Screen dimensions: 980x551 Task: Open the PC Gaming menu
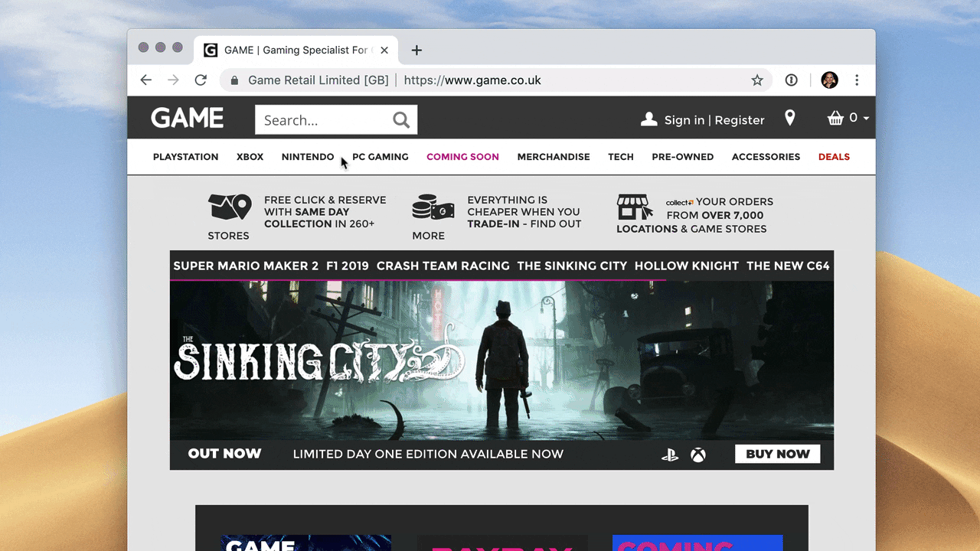point(381,157)
